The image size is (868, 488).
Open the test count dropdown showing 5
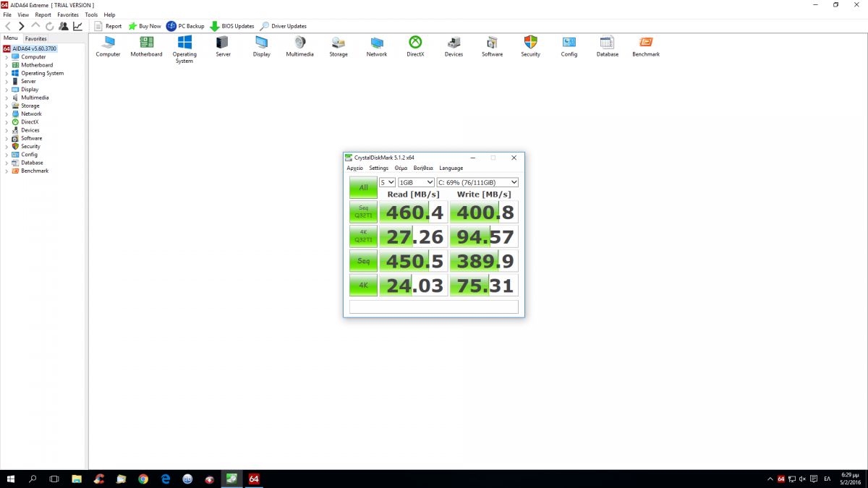pos(388,182)
